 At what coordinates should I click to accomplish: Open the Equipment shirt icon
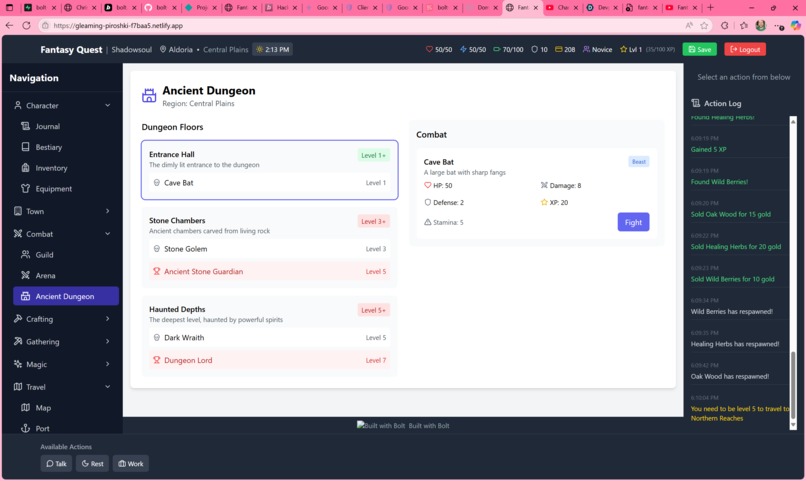25,189
